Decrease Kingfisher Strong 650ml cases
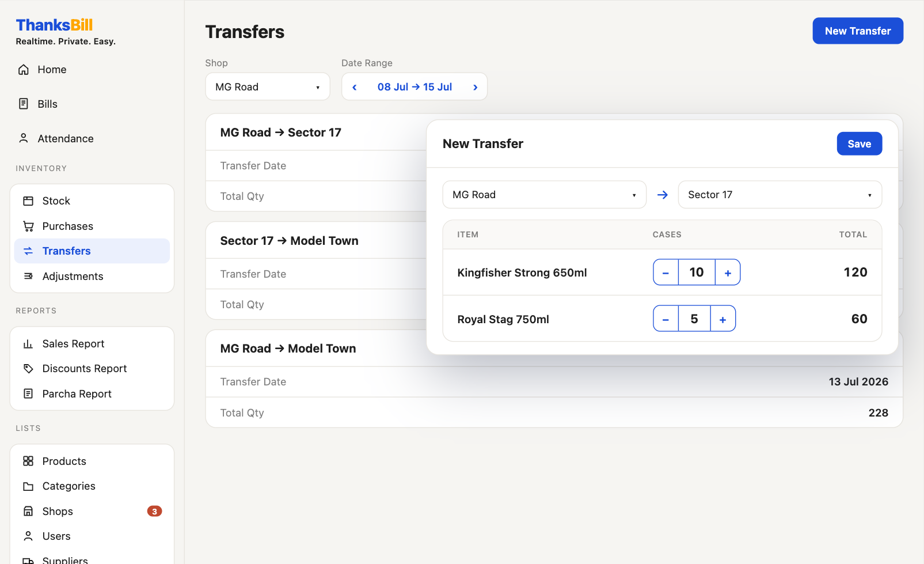This screenshot has width=924, height=564. coord(666,272)
